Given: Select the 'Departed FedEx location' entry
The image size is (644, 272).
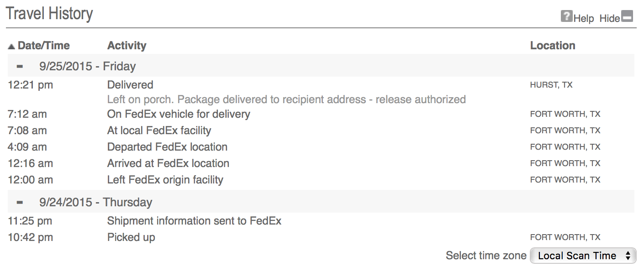Looking at the screenshot, I should 167,147.
